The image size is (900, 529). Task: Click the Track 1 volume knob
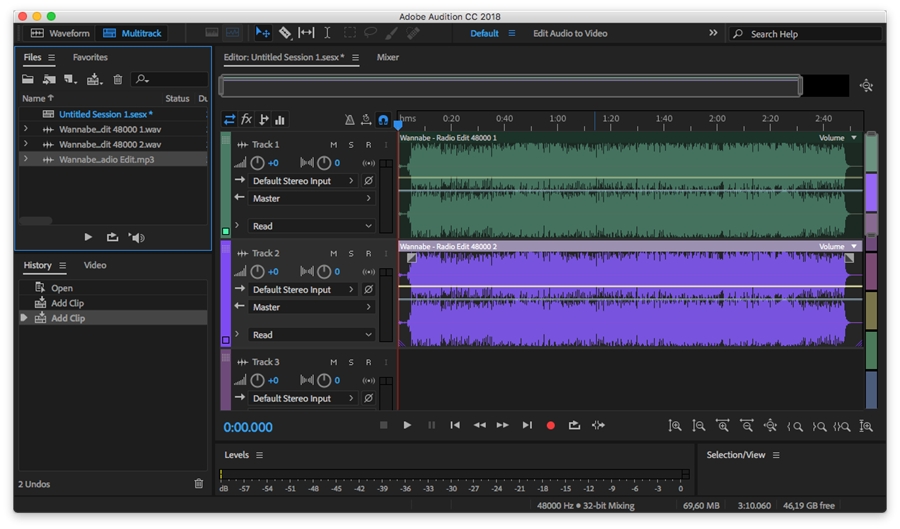pos(258,163)
